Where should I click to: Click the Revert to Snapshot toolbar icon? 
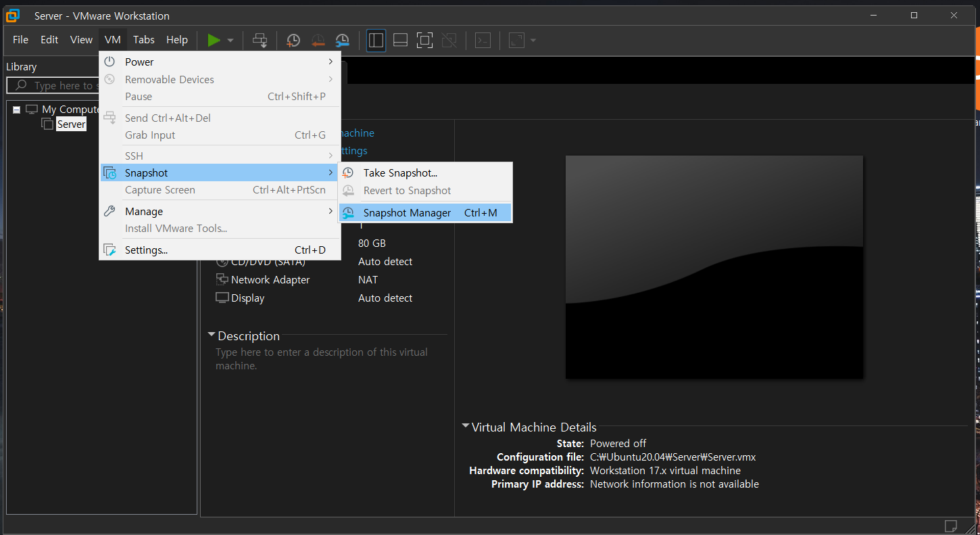[x=318, y=41]
